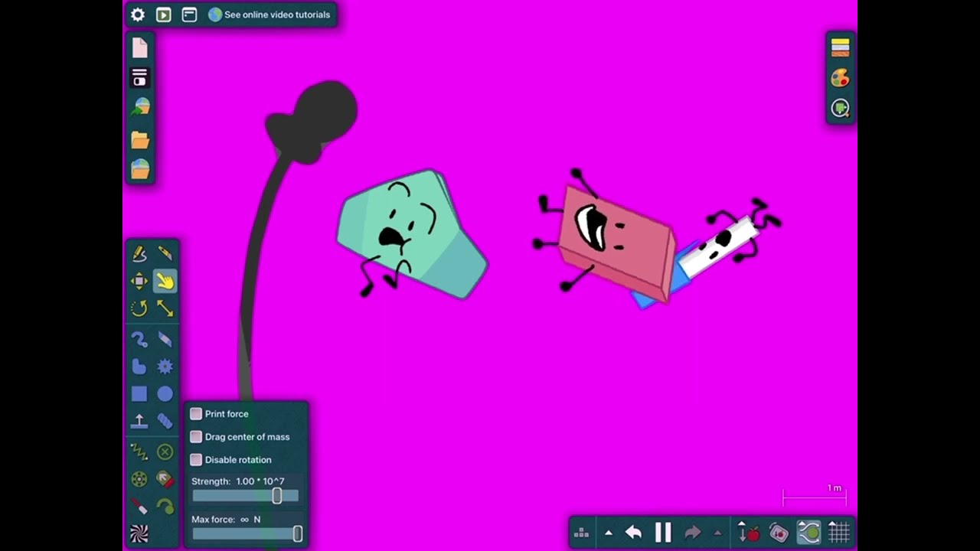Select the Knife cutting tool

pyautogui.click(x=165, y=253)
